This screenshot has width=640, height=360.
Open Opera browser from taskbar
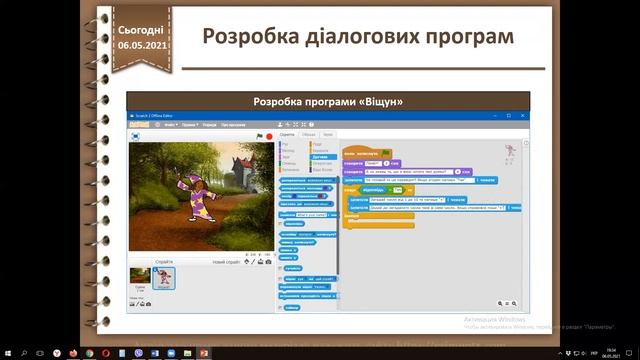tap(106, 353)
